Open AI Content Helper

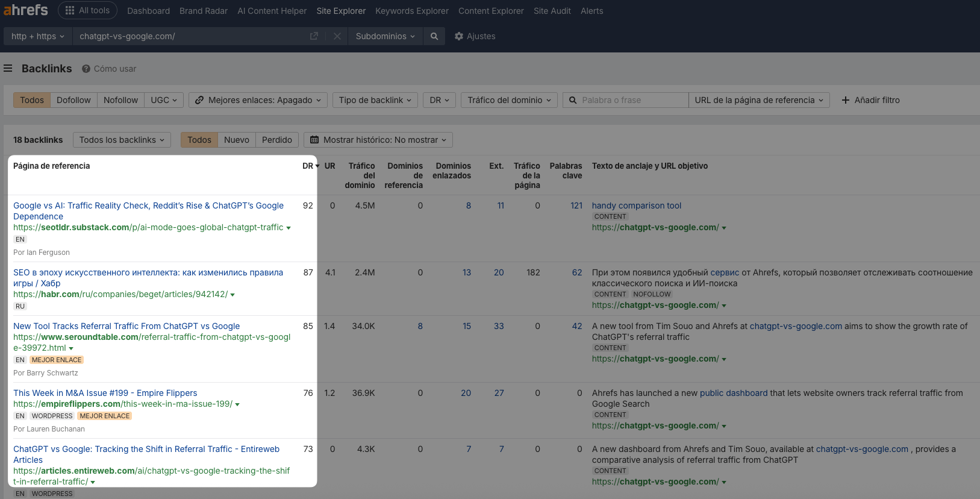coord(272,11)
